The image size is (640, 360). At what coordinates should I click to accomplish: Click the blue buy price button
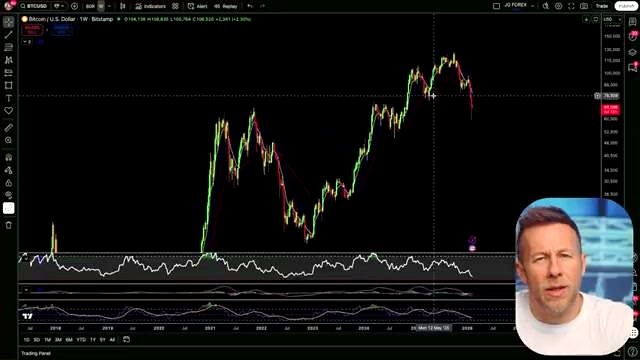pos(62,30)
